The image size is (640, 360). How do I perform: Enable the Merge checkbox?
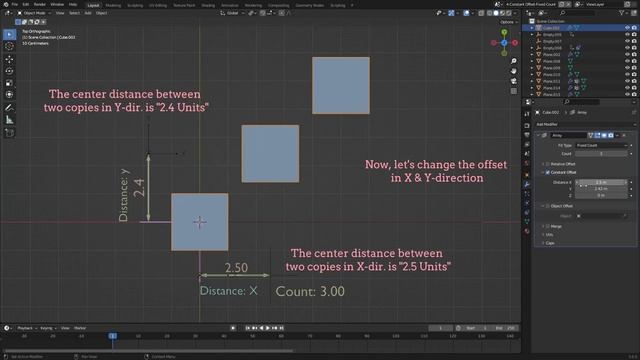click(548, 226)
